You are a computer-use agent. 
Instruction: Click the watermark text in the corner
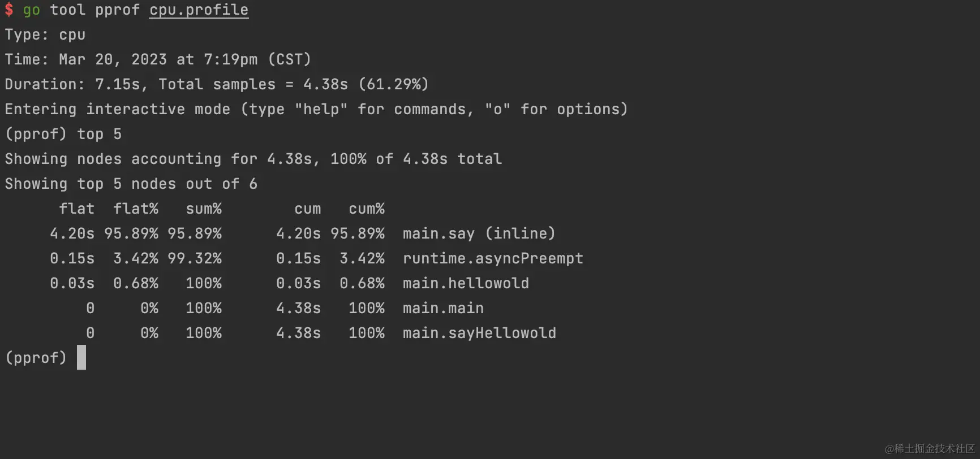click(930, 448)
